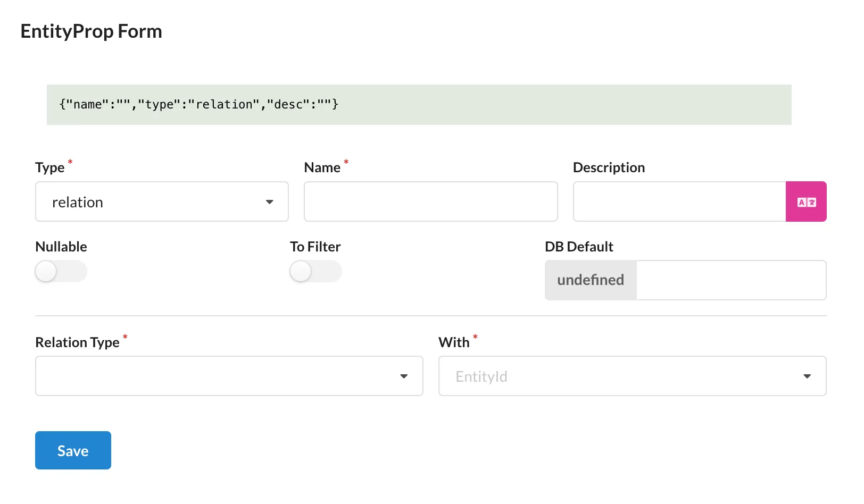Focus the Name text field

(430, 202)
